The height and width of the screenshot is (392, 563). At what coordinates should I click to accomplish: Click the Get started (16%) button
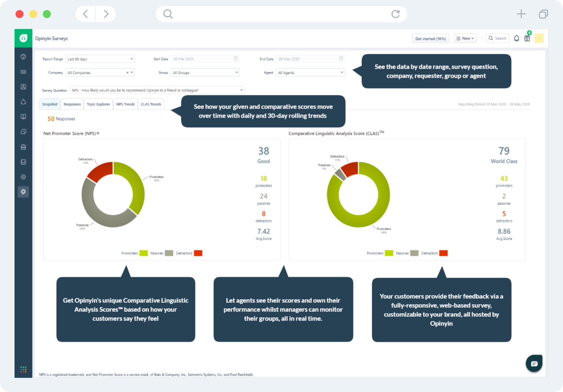431,38
